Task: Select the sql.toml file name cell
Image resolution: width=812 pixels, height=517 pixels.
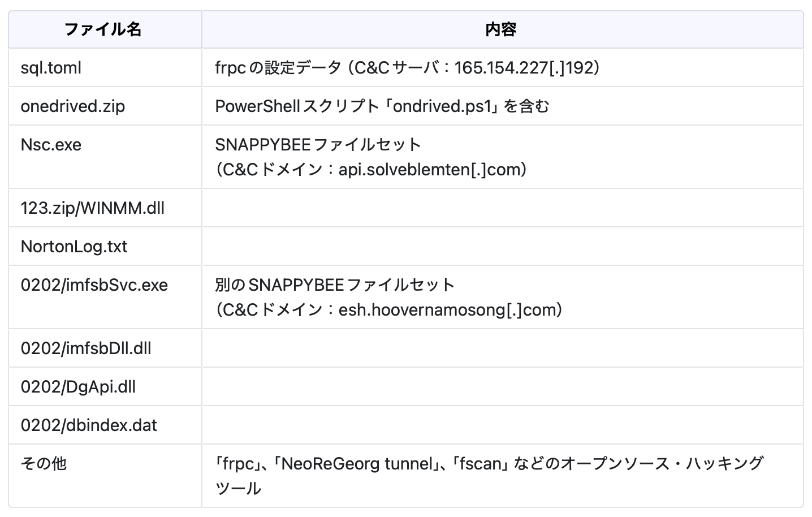Action: pyautogui.click(x=51, y=68)
